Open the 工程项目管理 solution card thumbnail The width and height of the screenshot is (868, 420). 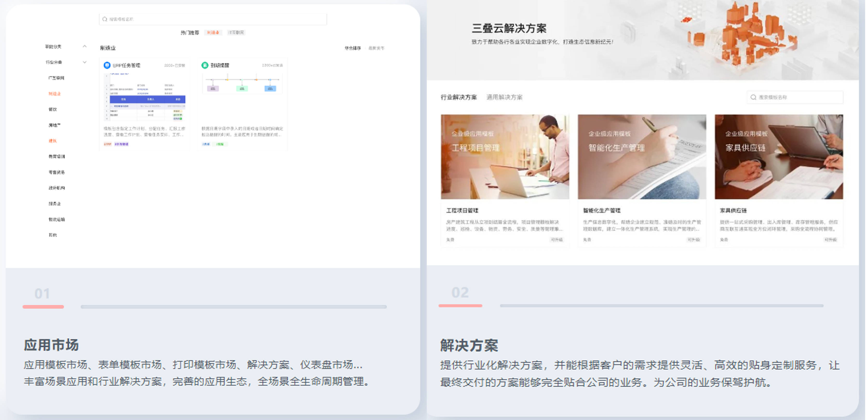pyautogui.click(x=505, y=158)
